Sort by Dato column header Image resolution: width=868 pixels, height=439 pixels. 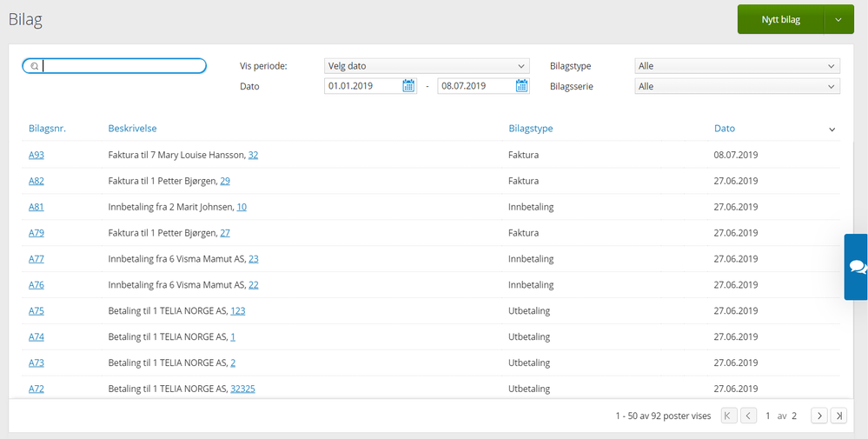725,129
